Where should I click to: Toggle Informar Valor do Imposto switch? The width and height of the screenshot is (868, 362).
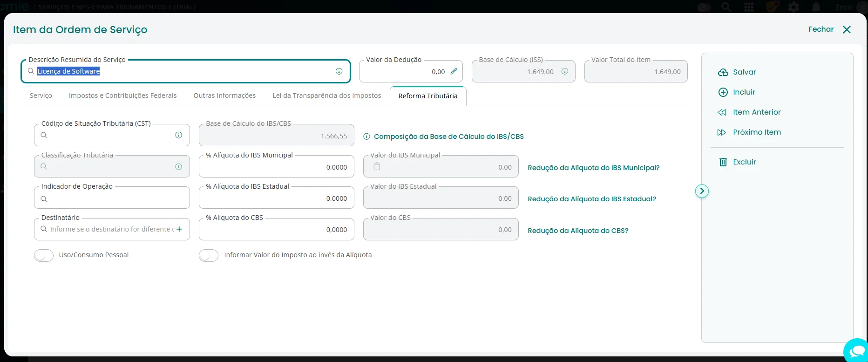coord(209,255)
